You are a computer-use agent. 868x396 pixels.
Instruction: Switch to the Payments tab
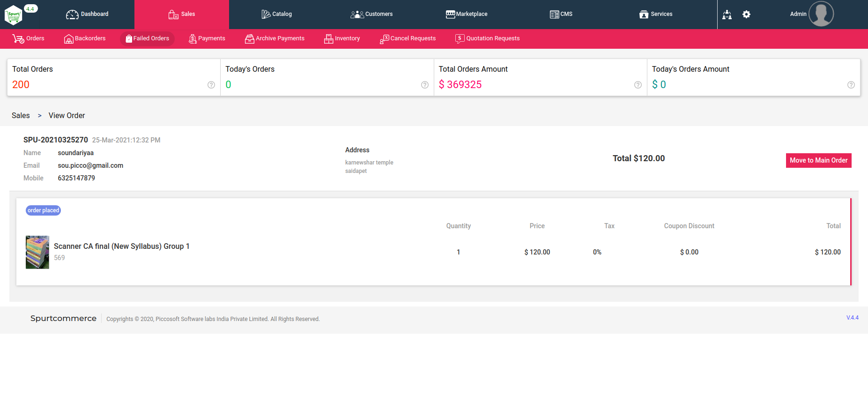pyautogui.click(x=207, y=38)
